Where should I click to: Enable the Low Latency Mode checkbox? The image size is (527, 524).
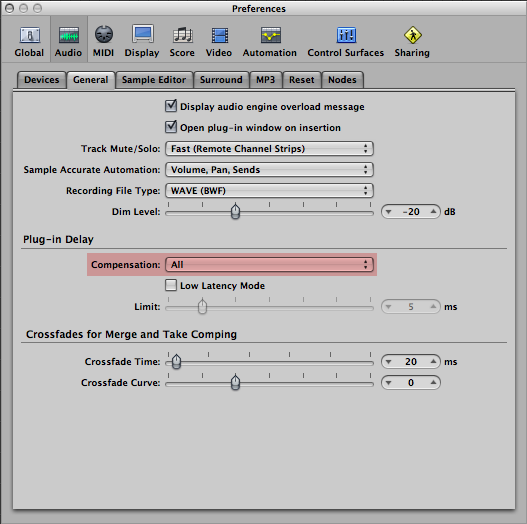coord(171,285)
